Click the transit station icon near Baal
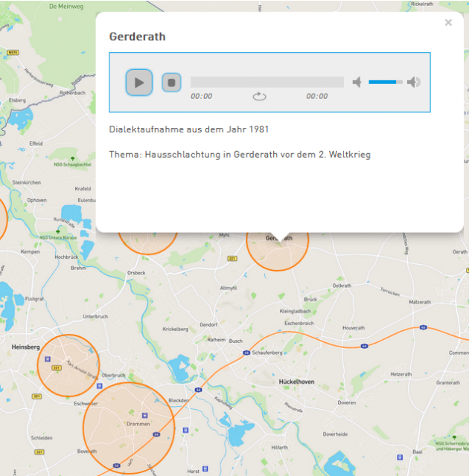Image resolution: width=469 pixels, height=476 pixels. coord(400,457)
